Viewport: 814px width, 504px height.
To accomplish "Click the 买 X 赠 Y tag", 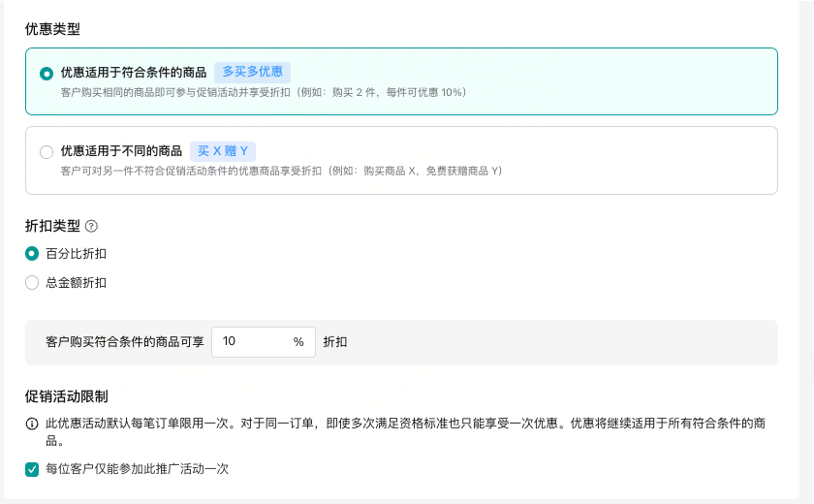I will (x=222, y=151).
